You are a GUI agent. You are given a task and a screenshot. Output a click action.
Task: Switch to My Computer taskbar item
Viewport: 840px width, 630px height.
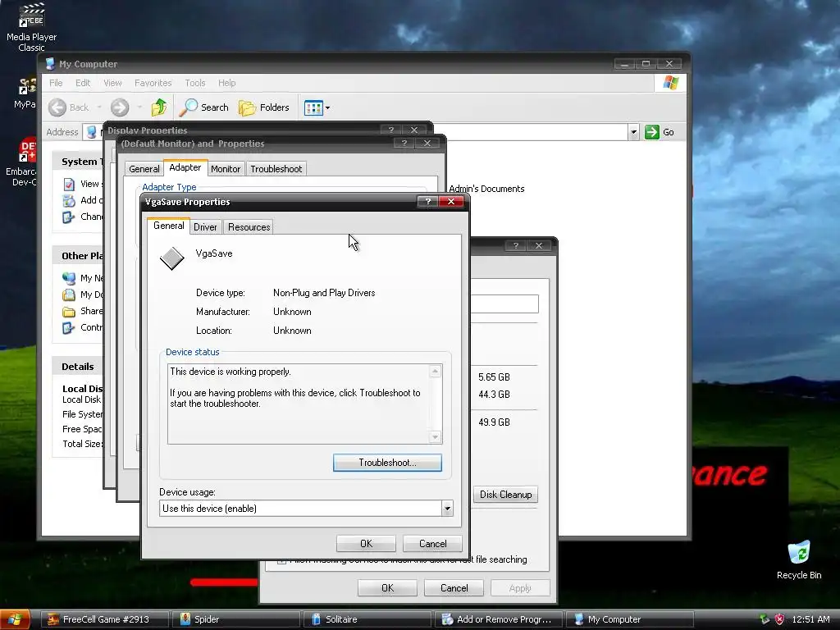click(x=630, y=619)
